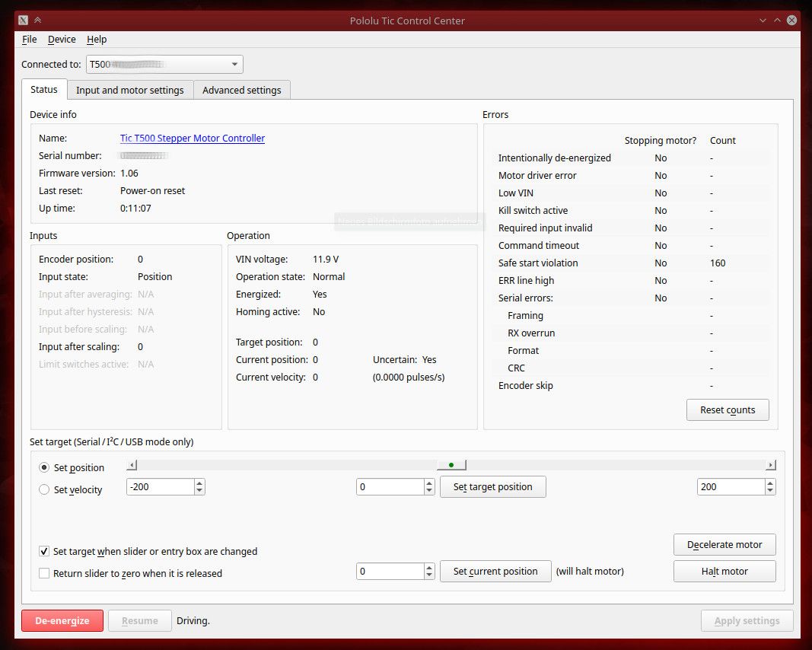The height and width of the screenshot is (650, 812).
Task: Open the Device menu
Action: coord(62,39)
